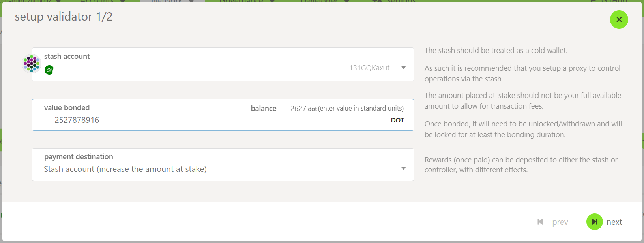644x243 pixels.
Task: Click the balance amount 2627 dot
Action: [299, 108]
